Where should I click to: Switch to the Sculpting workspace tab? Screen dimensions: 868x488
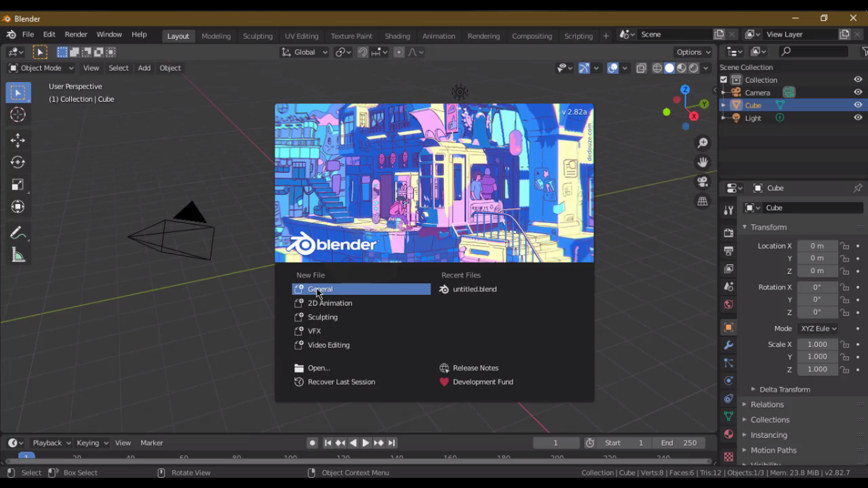click(x=257, y=36)
